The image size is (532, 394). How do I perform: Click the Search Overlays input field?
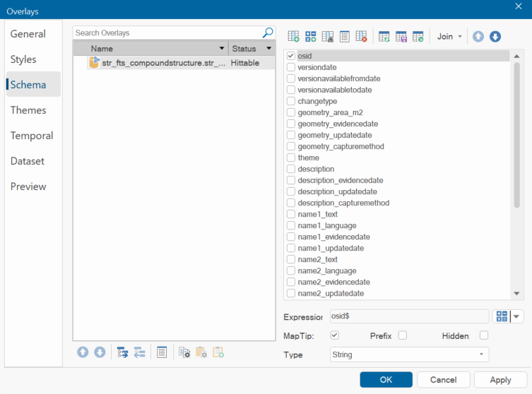pyautogui.click(x=168, y=32)
